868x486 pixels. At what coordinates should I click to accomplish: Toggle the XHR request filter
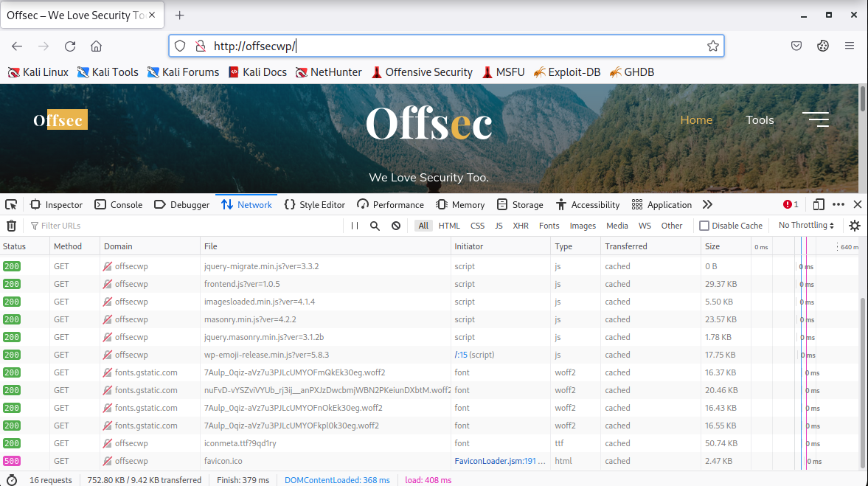point(521,226)
